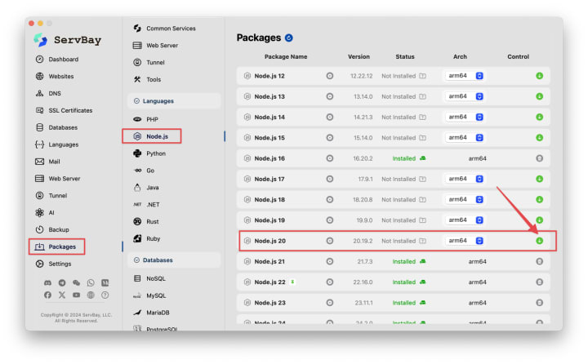This screenshot has height=364, width=588.
Task: Open Settings in the sidebar
Action: [53, 264]
